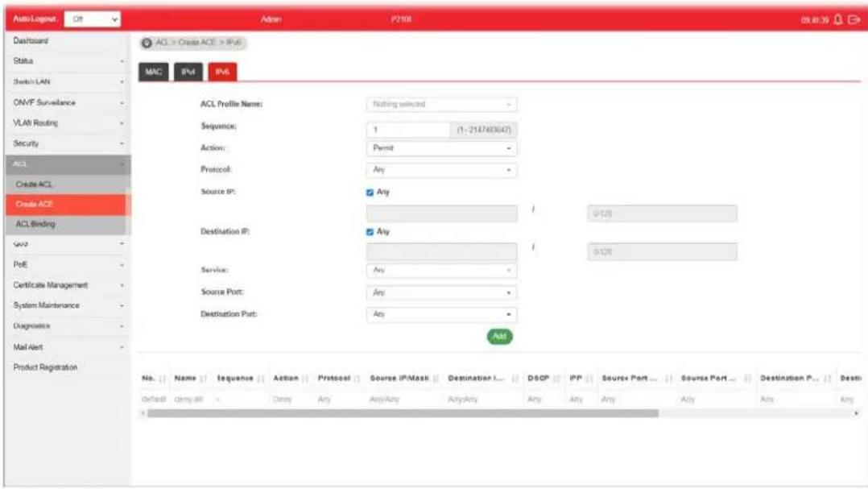Image resolution: width=868 pixels, height=489 pixels.
Task: Click the Source IP address field
Action: [441, 213]
